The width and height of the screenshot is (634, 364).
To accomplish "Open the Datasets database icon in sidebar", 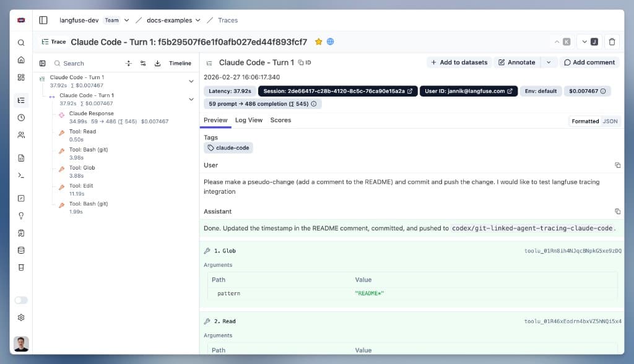I will tap(21, 250).
